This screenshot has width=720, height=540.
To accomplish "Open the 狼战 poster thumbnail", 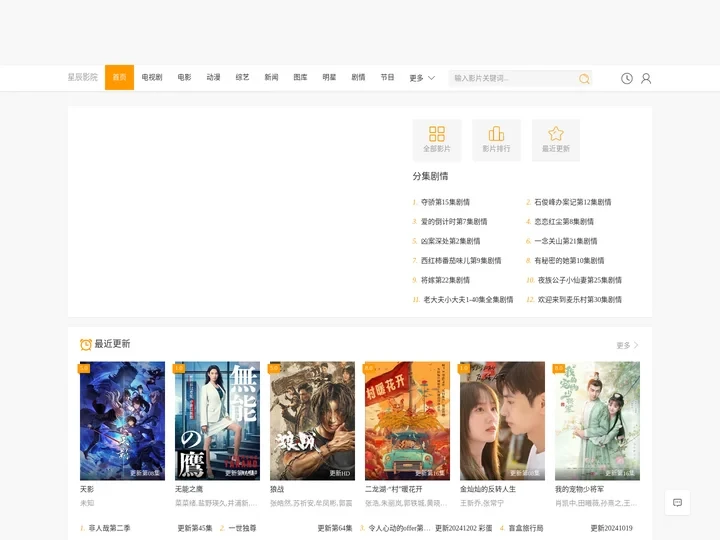I will click(312, 421).
